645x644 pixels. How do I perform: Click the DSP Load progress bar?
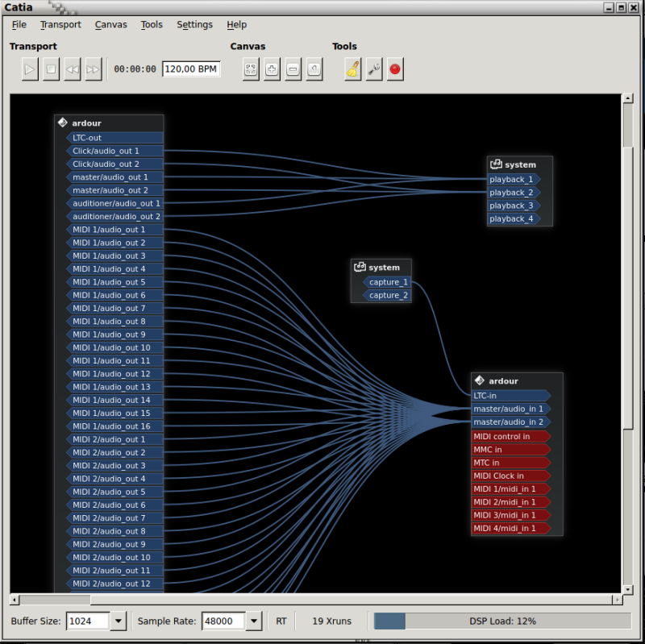[502, 621]
